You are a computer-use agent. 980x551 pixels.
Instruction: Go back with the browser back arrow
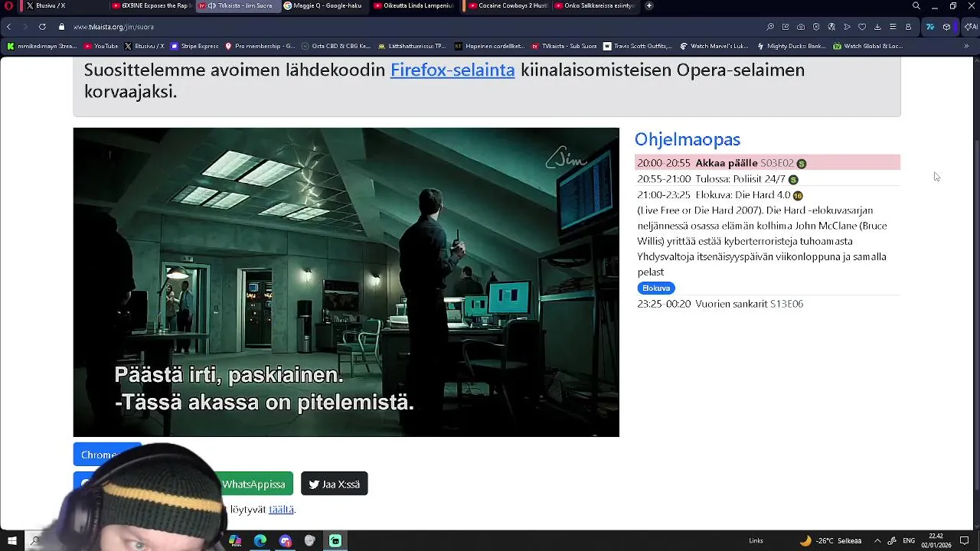click(8, 27)
